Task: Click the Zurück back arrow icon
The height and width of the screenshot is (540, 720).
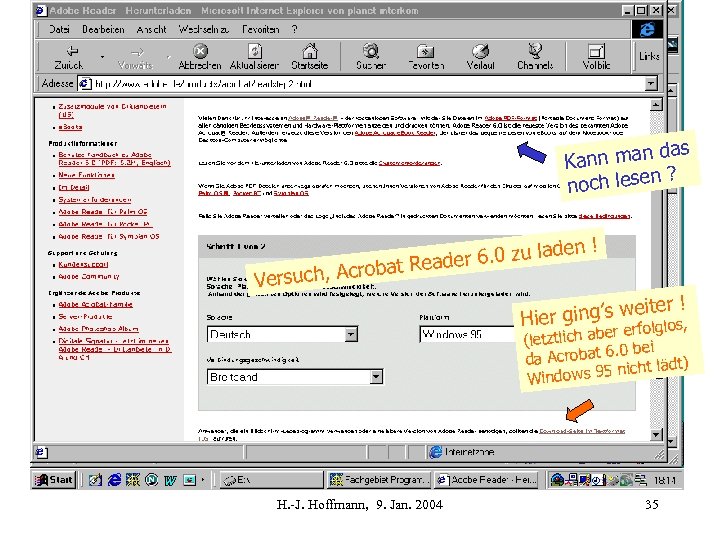Action: click(73, 51)
